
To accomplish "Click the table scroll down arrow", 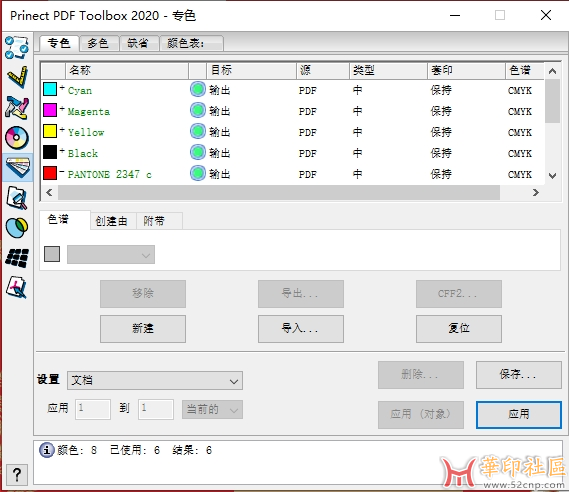I will click(552, 176).
